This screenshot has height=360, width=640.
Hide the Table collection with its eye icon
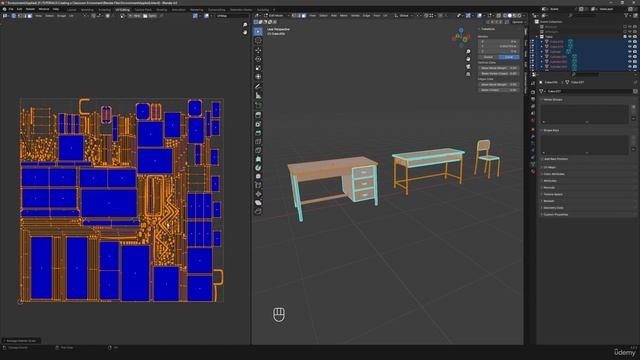tap(630, 36)
